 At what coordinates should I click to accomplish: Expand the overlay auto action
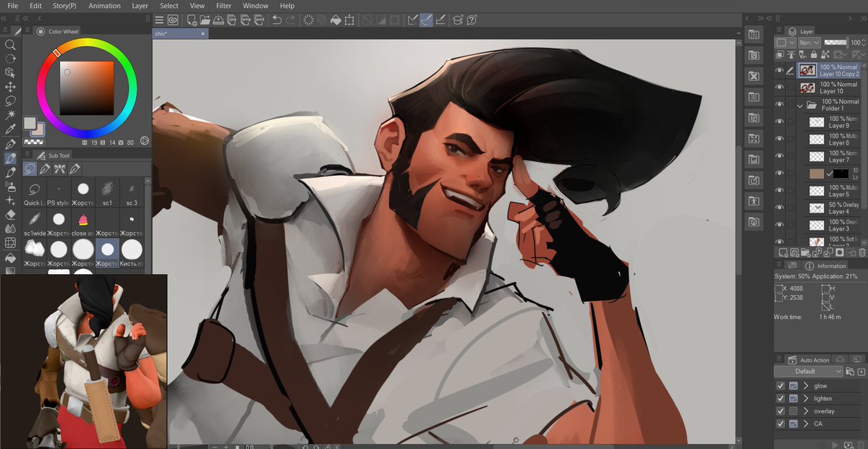click(x=806, y=411)
